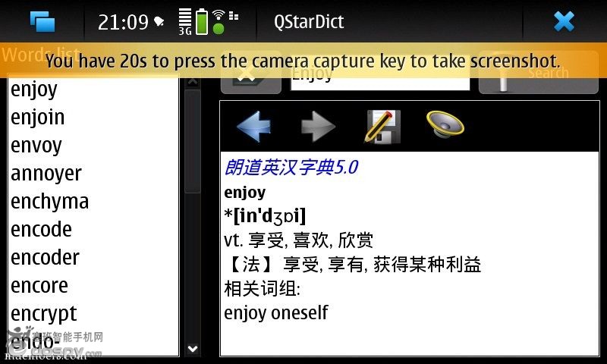Go forward with the gray right arrow
607x364 pixels.
point(318,127)
